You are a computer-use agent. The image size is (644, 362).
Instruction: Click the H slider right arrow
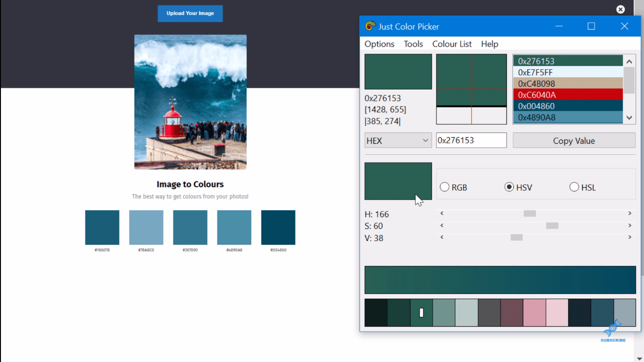tap(630, 214)
